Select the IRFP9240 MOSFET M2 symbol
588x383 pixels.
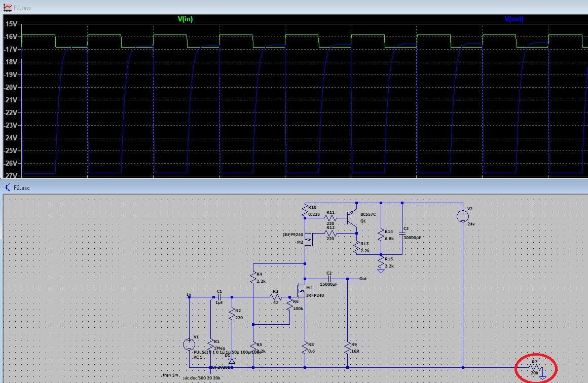(309, 239)
